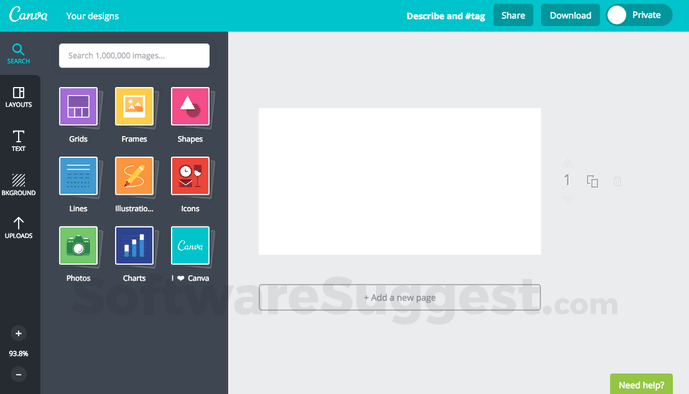The image size is (689, 394).
Task: Click Describe and #tag
Action: click(x=446, y=16)
